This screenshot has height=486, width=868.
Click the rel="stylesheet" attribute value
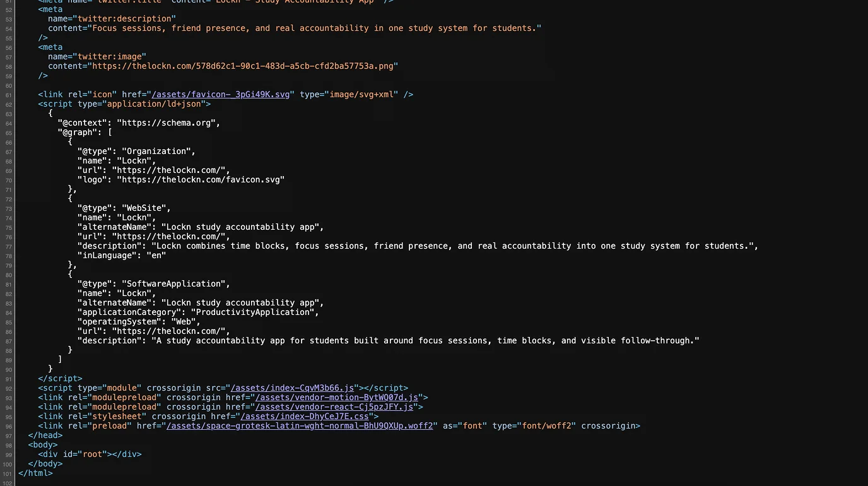point(117,417)
